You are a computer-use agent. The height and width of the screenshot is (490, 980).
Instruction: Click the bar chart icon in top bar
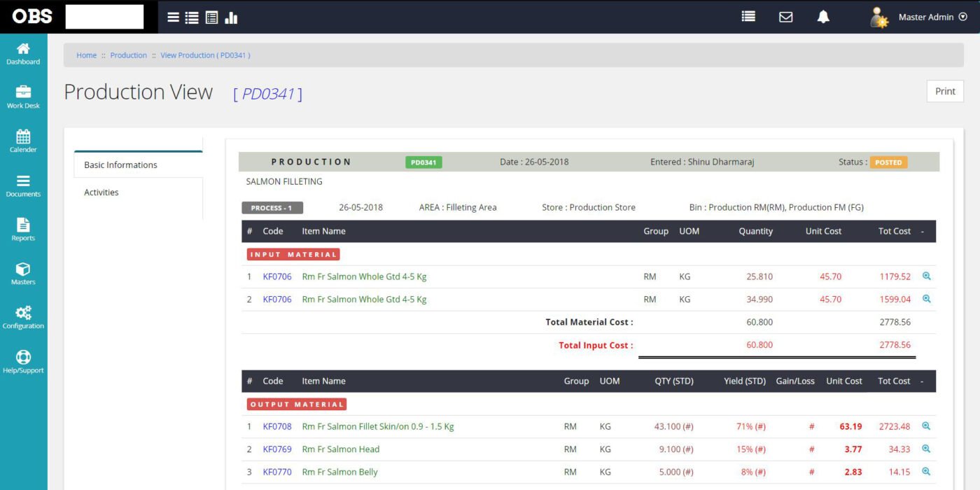tap(231, 17)
